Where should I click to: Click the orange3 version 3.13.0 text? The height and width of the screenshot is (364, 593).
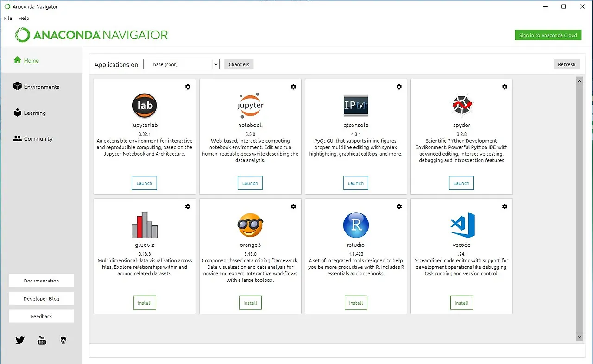(250, 254)
